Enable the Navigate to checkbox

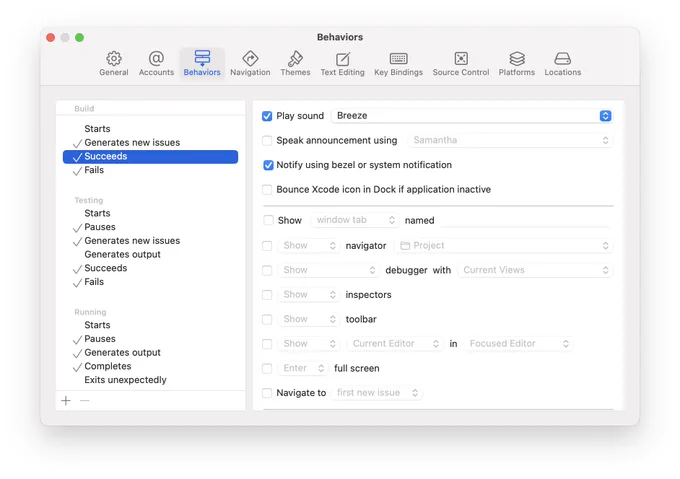point(267,393)
